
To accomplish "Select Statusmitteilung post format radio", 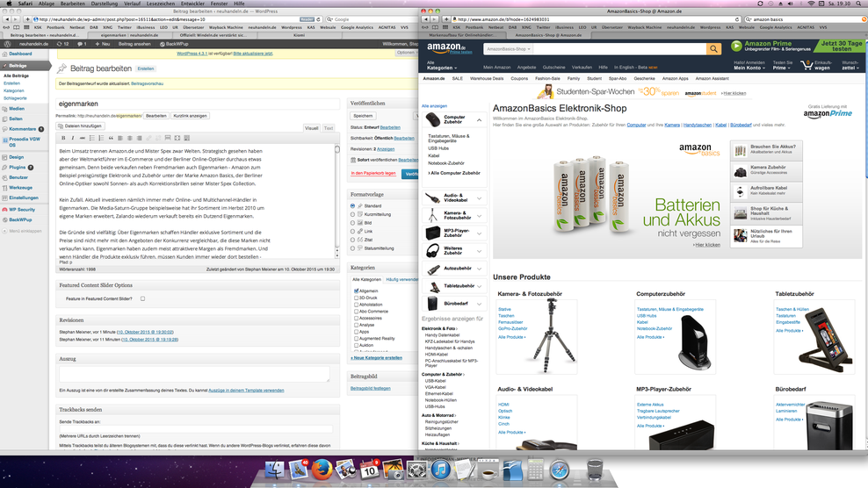I will tap(352, 248).
